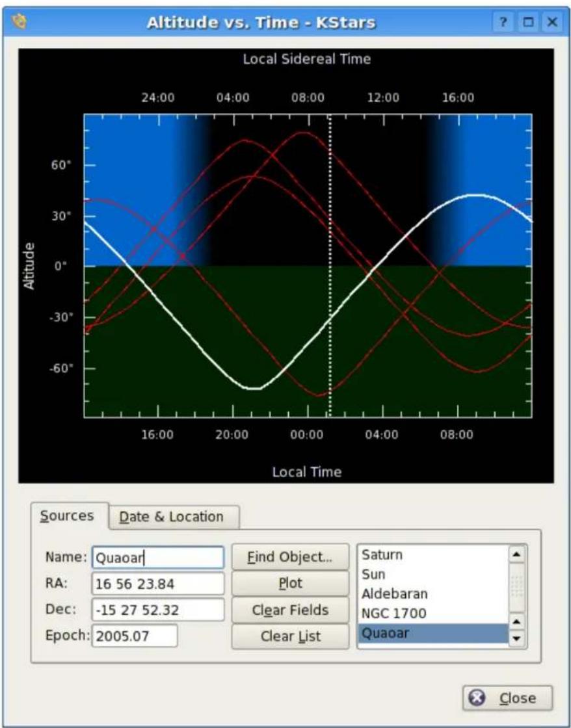
Task: Click the Clear Fields button
Action: tap(291, 610)
